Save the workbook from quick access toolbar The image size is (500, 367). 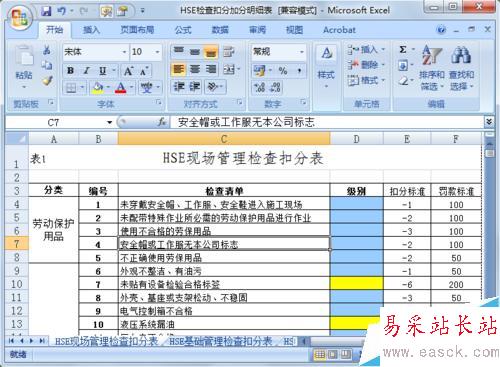click(46, 11)
